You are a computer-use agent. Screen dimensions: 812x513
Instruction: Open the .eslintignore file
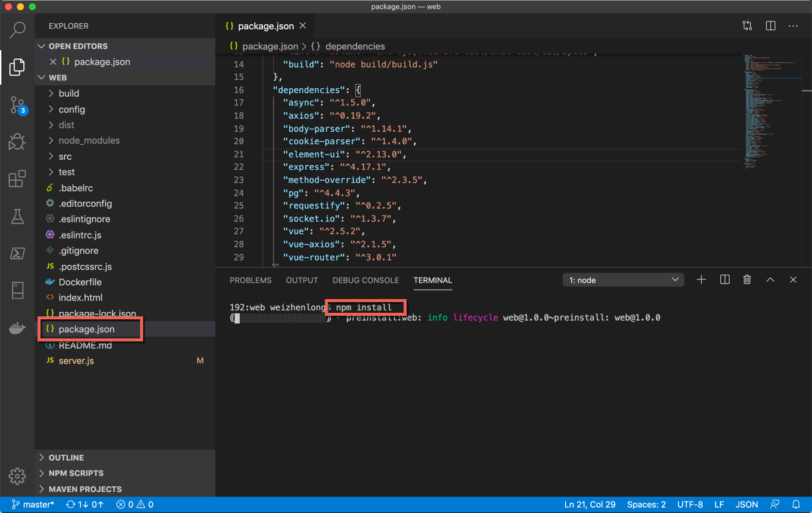click(125, 219)
